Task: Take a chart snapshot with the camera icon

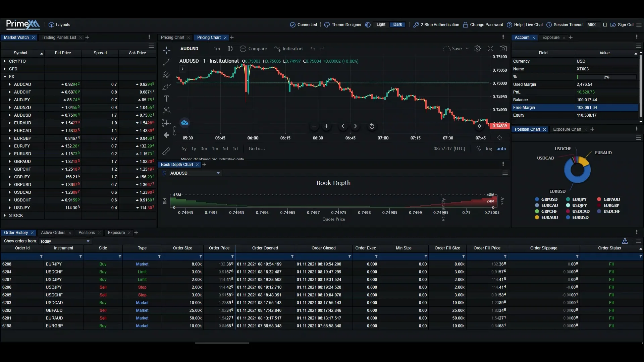Action: 503,48
